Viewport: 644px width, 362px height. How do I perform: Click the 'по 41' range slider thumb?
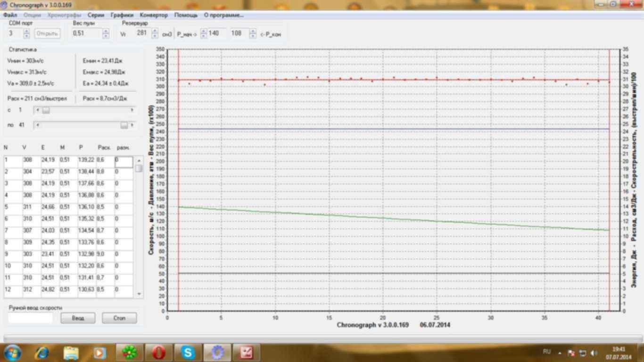coord(124,125)
